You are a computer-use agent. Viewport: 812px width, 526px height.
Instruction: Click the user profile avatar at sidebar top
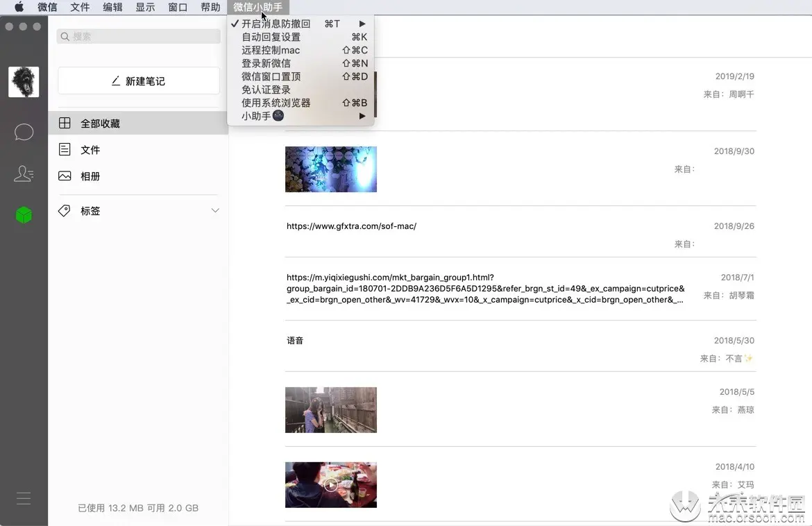pyautogui.click(x=24, y=81)
